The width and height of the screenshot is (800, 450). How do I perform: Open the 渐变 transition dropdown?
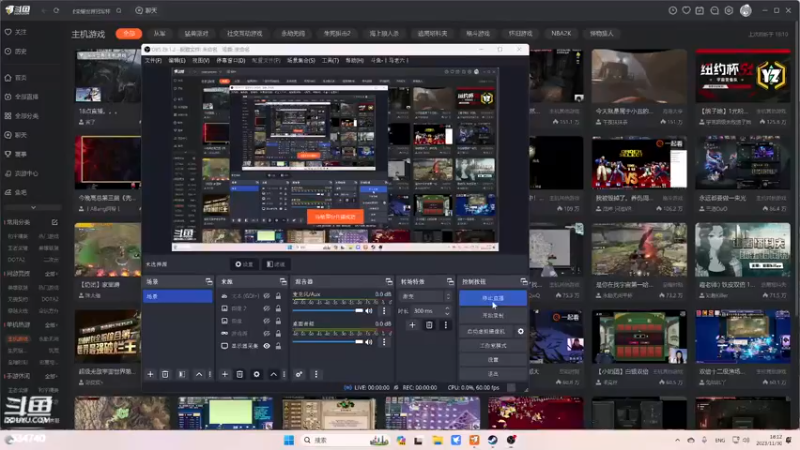click(426, 296)
